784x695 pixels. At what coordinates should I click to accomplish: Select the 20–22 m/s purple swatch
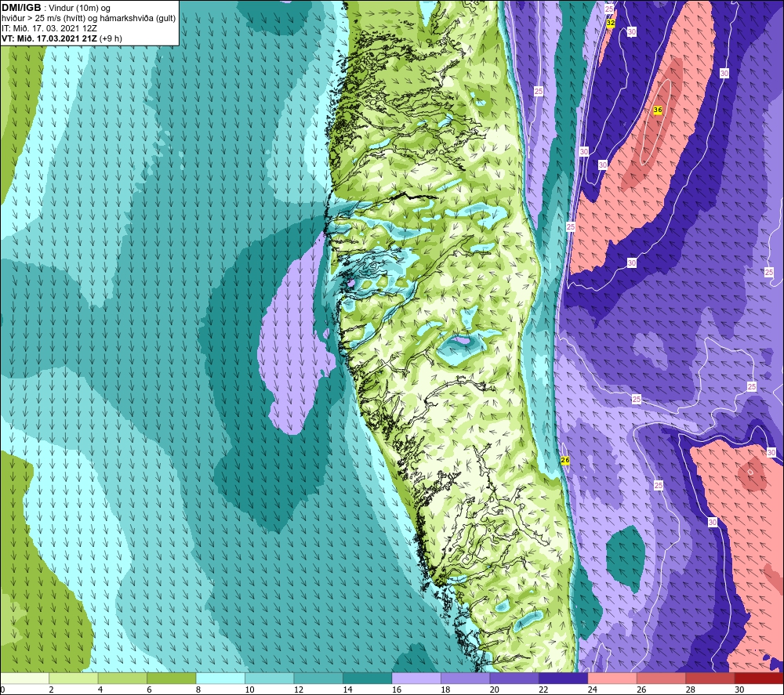514,679
